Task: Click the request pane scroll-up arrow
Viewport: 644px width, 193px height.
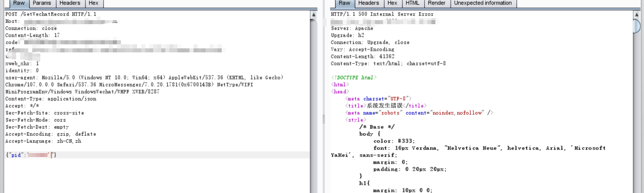Action: point(314,15)
